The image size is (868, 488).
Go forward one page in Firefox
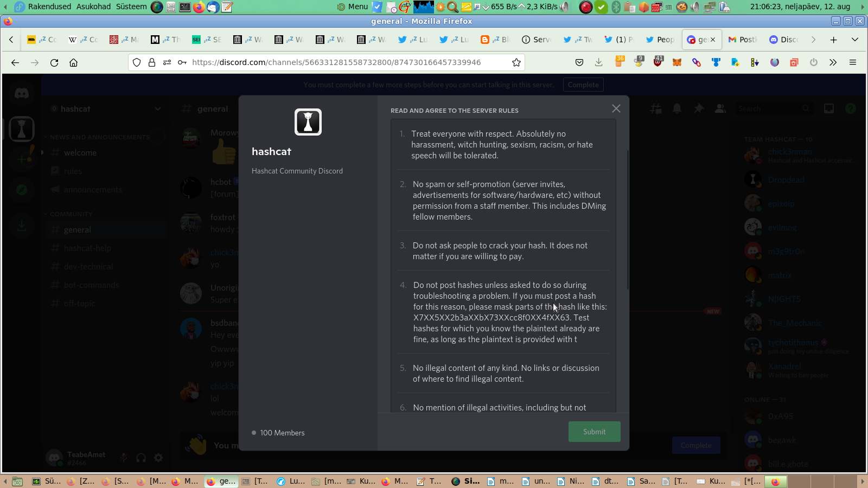35,62
